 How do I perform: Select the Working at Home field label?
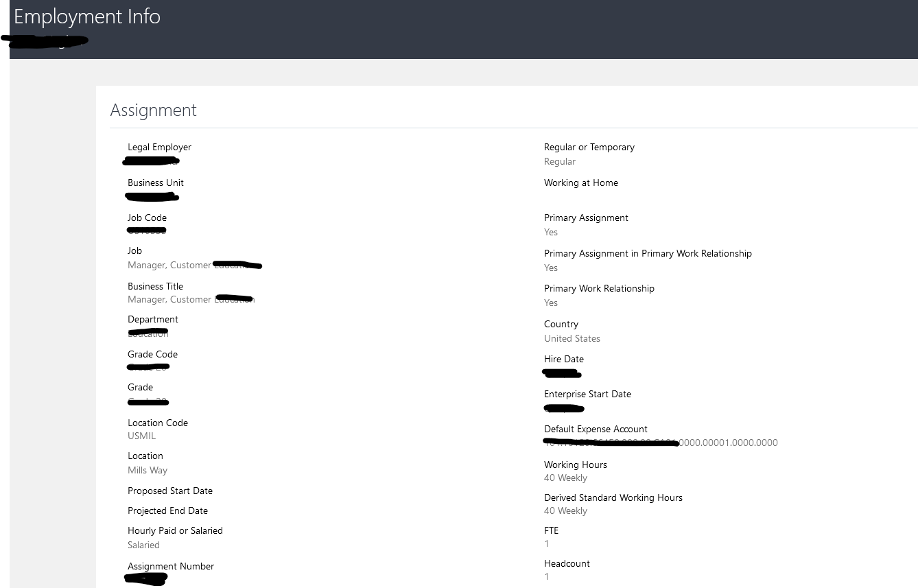(x=581, y=183)
